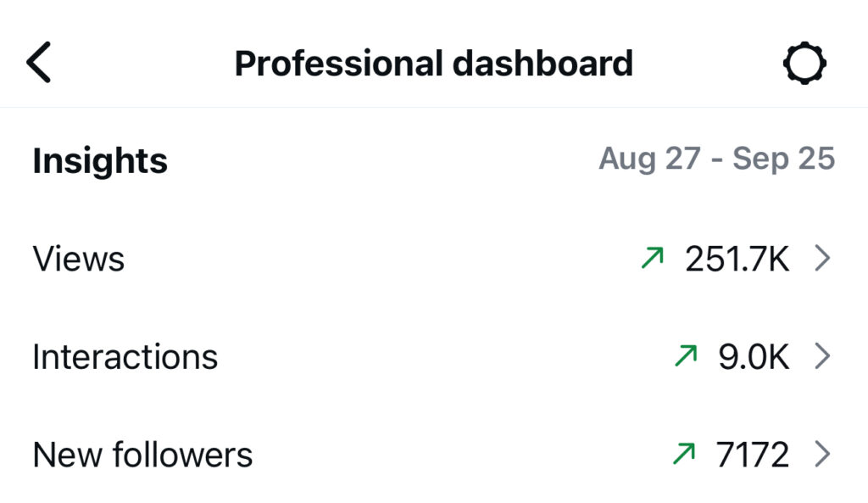Click the word Professional in the title
The image size is (868, 503).
(338, 64)
